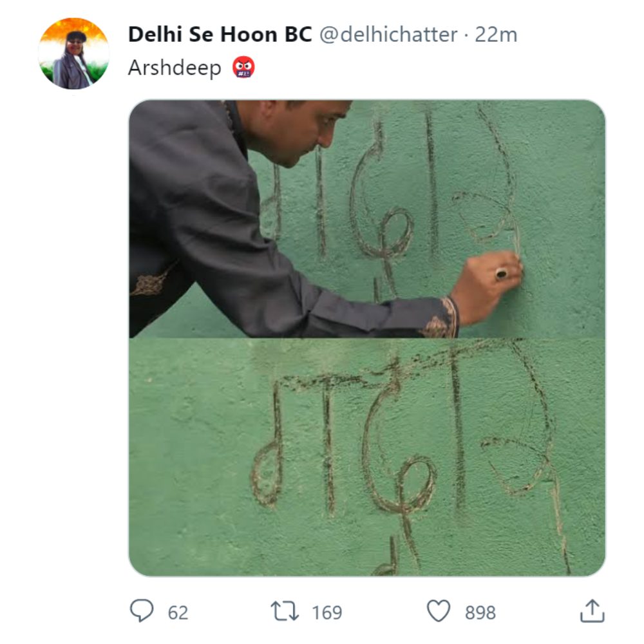Click the dot separator before 22m
644x644 pixels.
coord(466,35)
